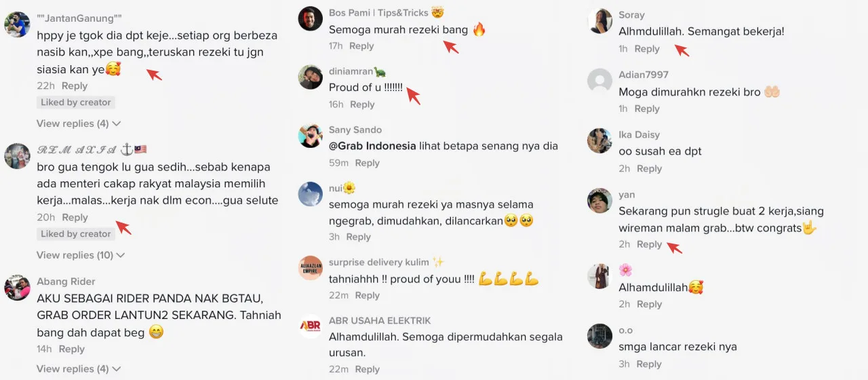Viewport: 868px width, 380px height.
Task: Open ABR USAHA ELEKTRIK logo avatar
Action: click(x=311, y=326)
